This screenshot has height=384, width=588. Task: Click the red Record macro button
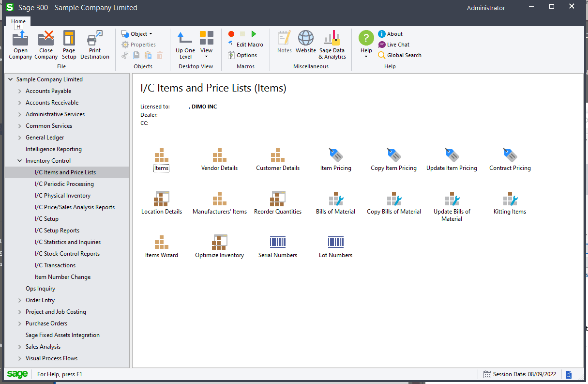[231, 34]
